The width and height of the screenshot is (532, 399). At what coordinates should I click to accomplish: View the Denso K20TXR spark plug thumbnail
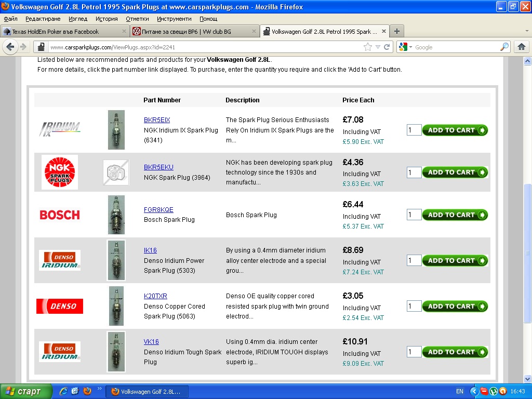coord(116,306)
